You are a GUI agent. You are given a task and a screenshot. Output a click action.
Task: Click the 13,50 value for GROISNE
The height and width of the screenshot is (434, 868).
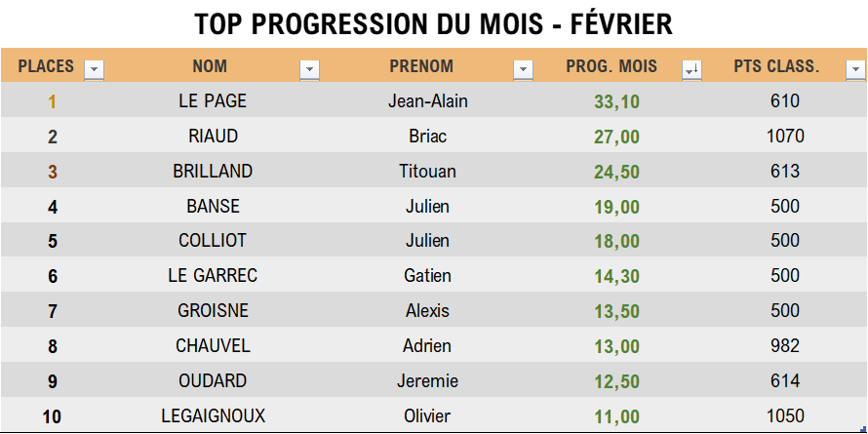[616, 311]
